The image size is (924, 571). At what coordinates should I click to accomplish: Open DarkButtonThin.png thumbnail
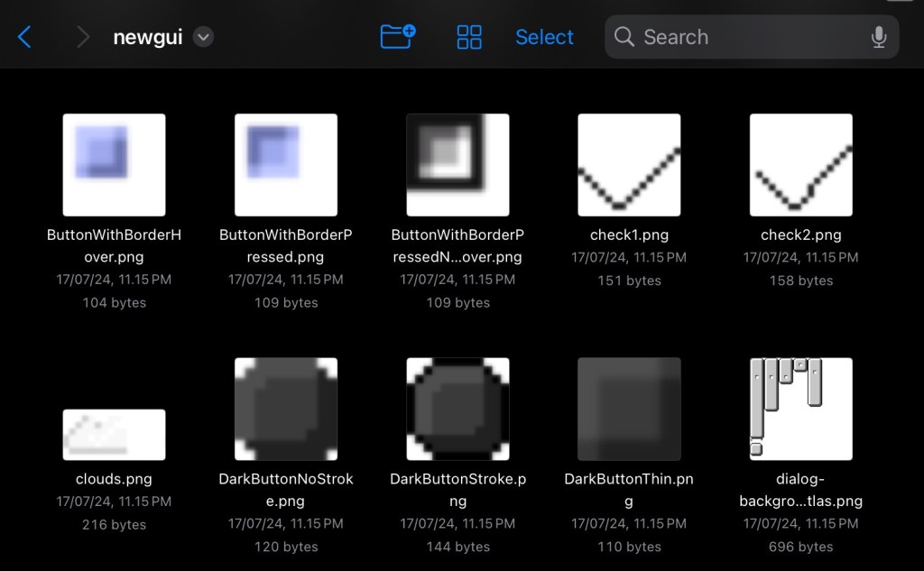point(629,409)
